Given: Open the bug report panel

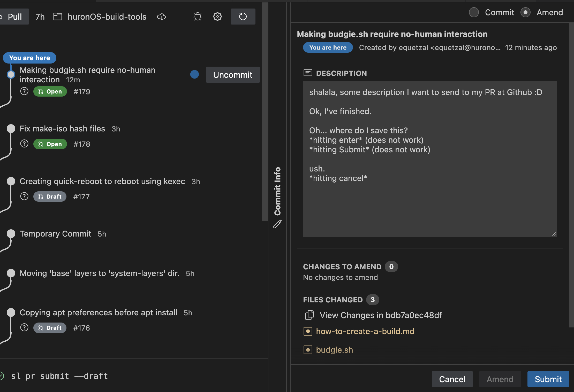Looking at the screenshot, I should (x=197, y=17).
